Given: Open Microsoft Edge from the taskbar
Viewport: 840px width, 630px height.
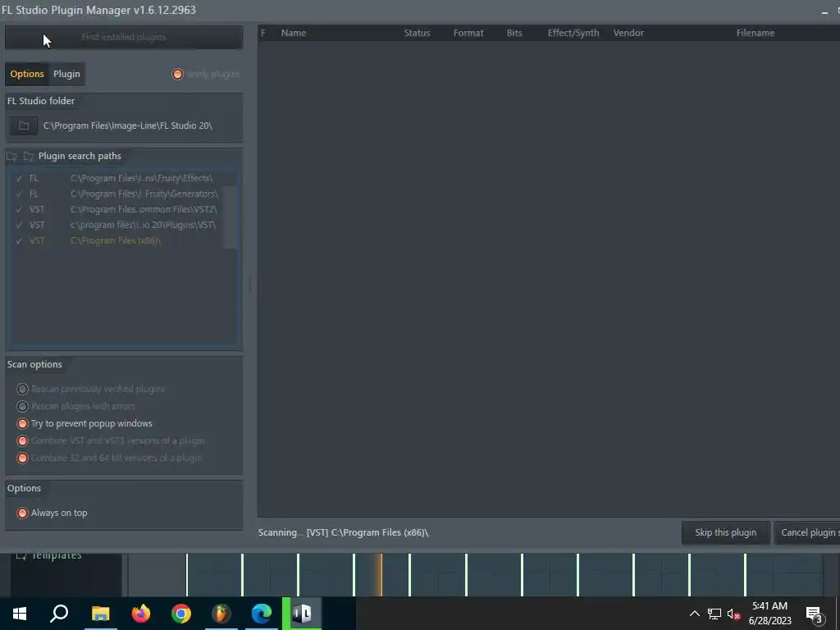Looking at the screenshot, I should pyautogui.click(x=262, y=614).
